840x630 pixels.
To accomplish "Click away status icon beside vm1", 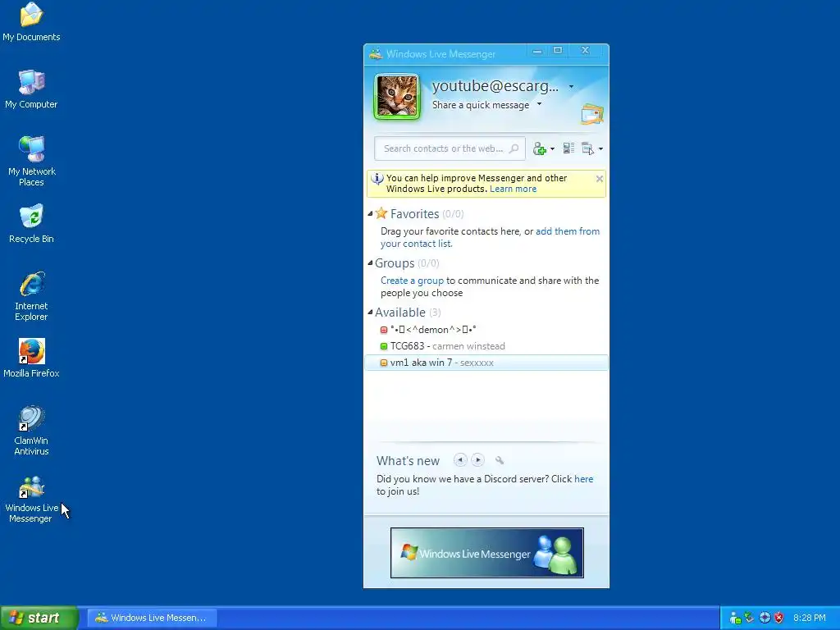I will 384,363.
